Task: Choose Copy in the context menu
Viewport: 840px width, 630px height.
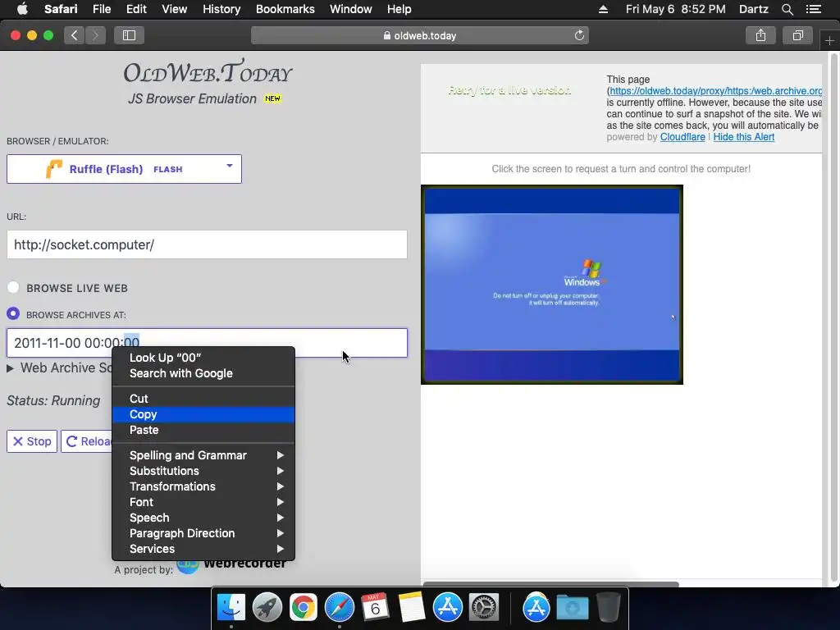Action: click(x=203, y=414)
